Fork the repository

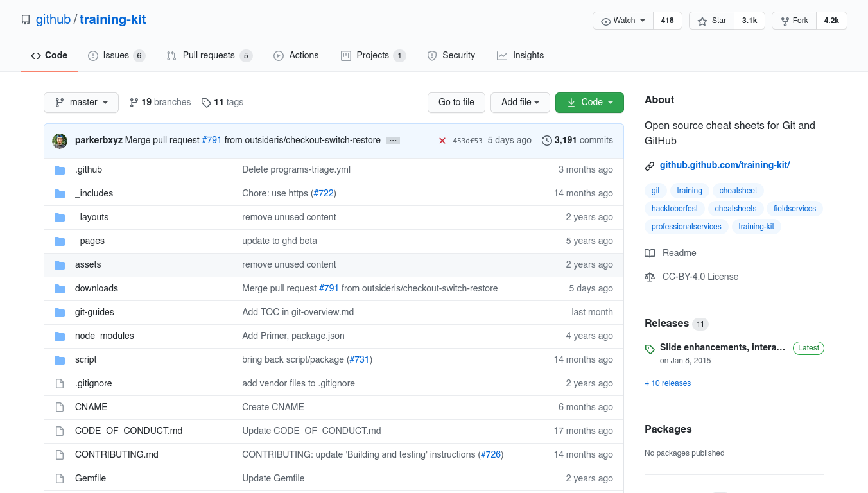point(794,21)
